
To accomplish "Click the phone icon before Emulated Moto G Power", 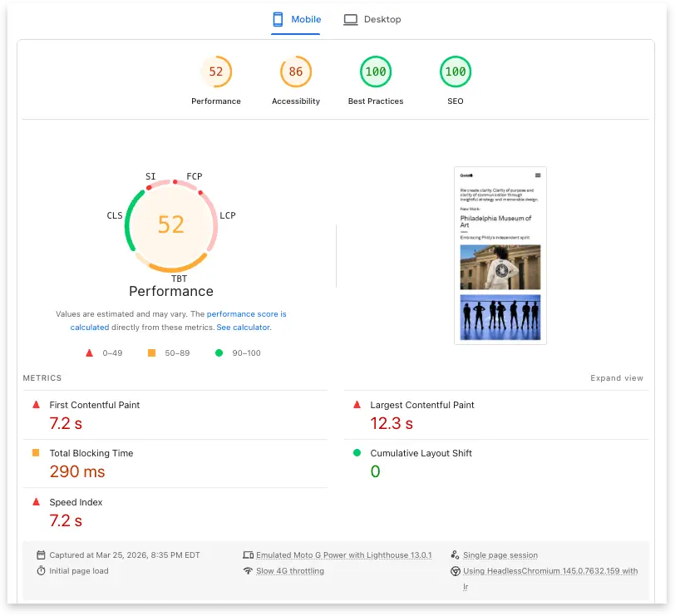I will [x=249, y=554].
